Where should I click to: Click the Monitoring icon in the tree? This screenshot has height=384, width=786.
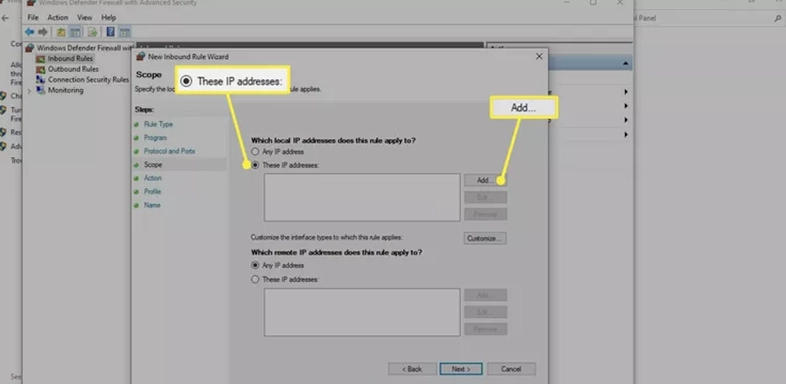41,91
